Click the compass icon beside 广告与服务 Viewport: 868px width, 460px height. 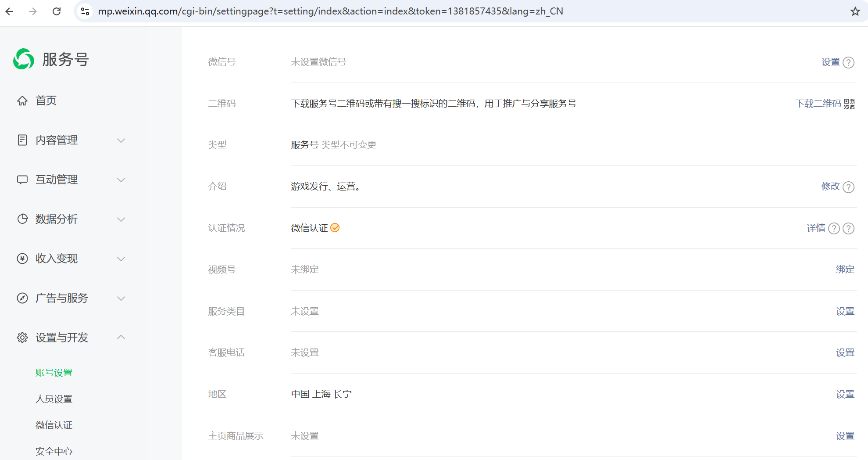22,298
